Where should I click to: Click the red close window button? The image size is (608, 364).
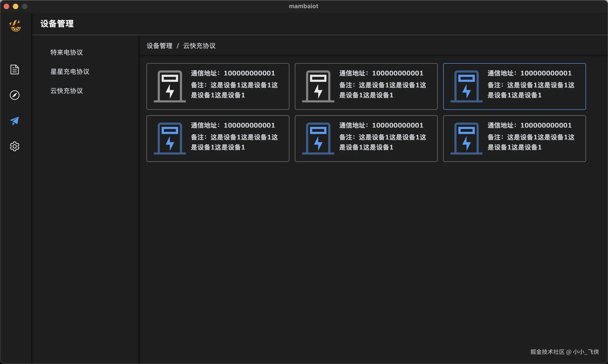(x=7, y=6)
